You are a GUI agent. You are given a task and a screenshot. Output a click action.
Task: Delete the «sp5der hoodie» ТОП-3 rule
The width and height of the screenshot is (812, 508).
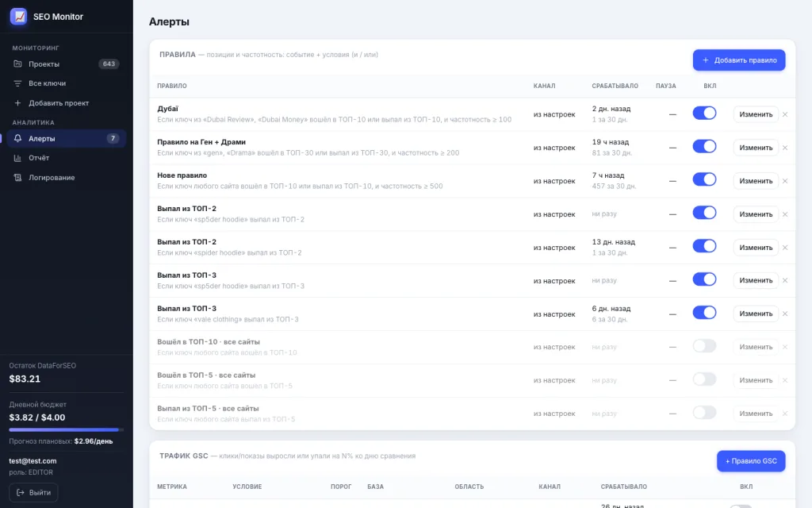[785, 280]
